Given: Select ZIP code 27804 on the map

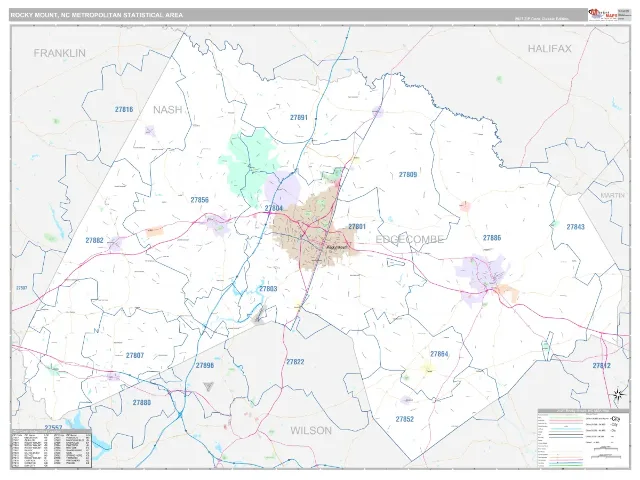Looking at the screenshot, I should coord(273,209).
